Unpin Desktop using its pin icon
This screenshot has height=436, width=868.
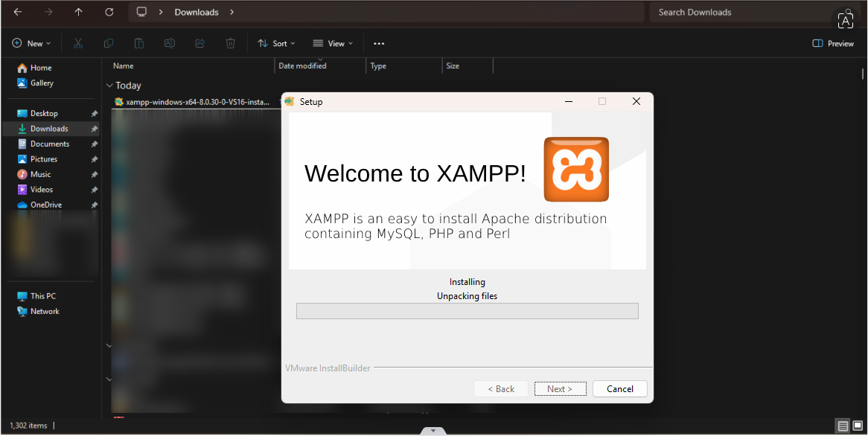(x=94, y=113)
